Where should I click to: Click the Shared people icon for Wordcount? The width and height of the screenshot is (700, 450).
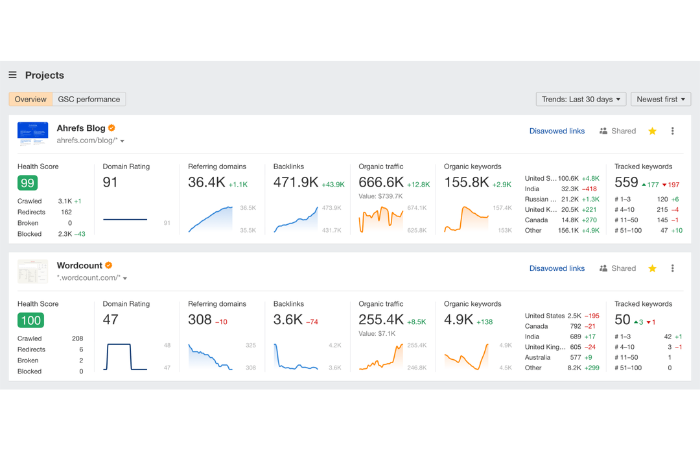pyautogui.click(x=603, y=268)
